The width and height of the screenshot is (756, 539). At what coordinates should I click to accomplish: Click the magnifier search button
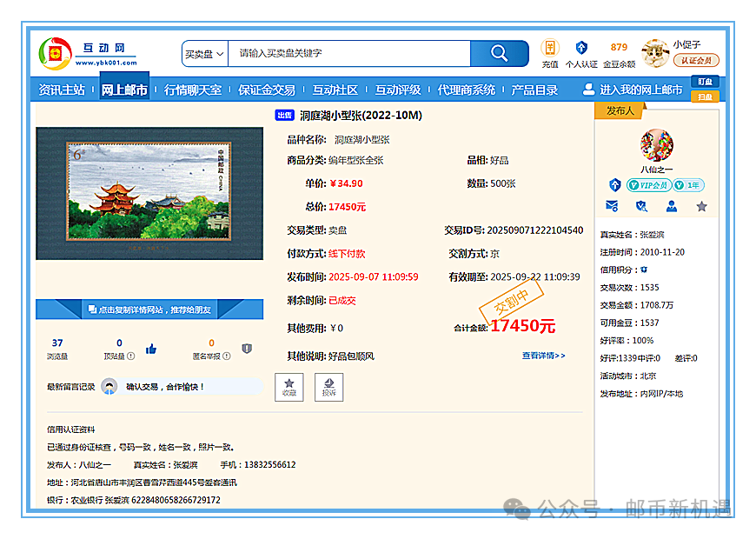pos(499,53)
